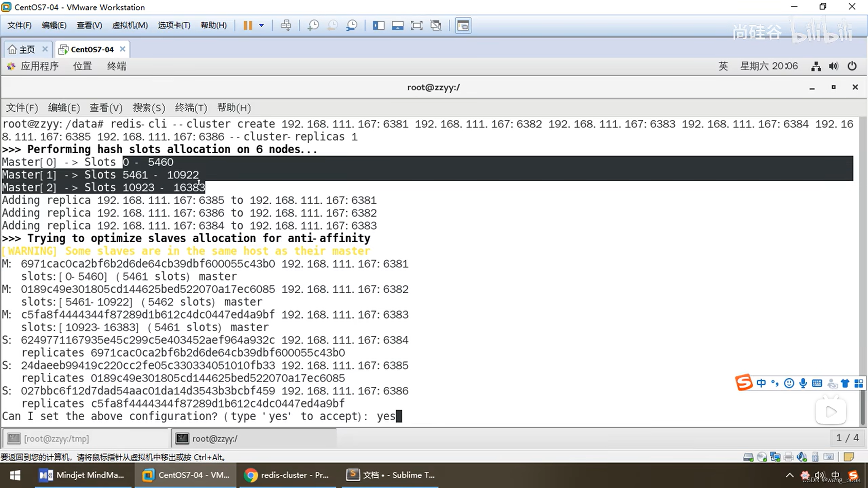Click the CentOS volume icon

point(833,66)
